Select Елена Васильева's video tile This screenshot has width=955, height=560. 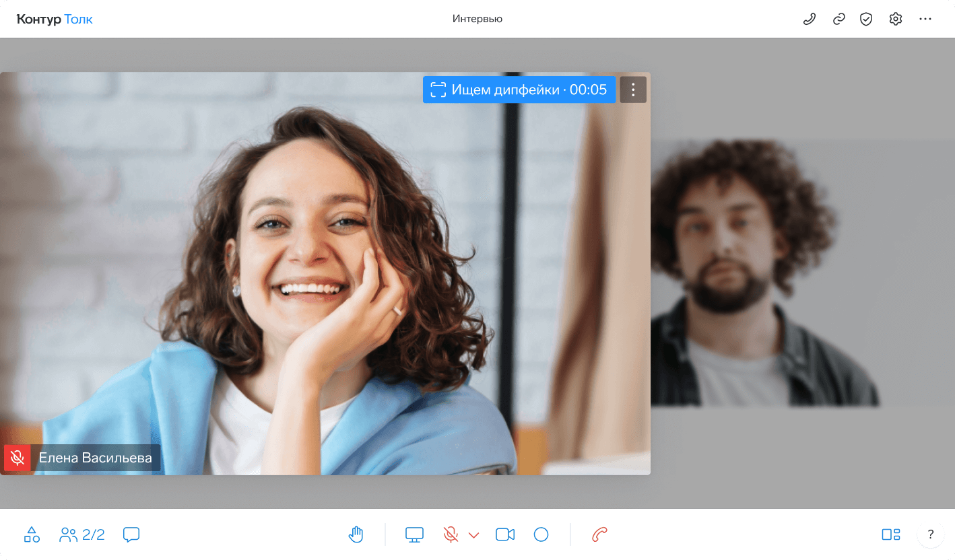(325, 273)
